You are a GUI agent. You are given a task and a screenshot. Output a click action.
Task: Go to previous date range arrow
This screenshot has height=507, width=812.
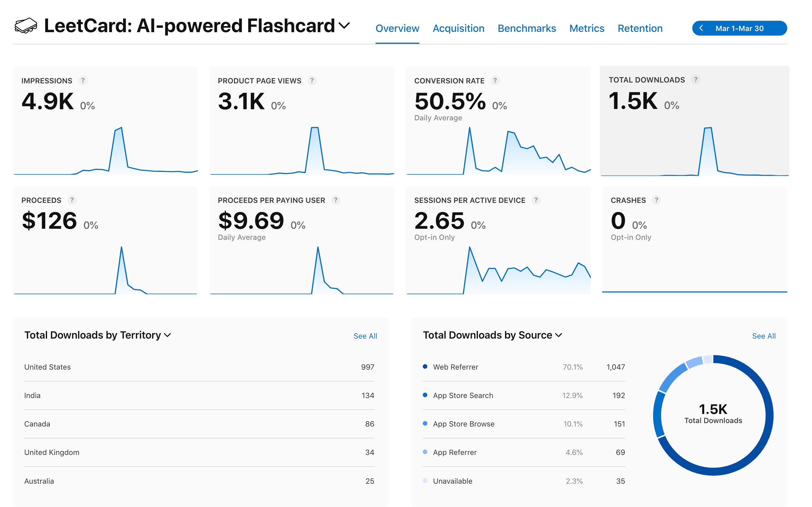tap(701, 28)
